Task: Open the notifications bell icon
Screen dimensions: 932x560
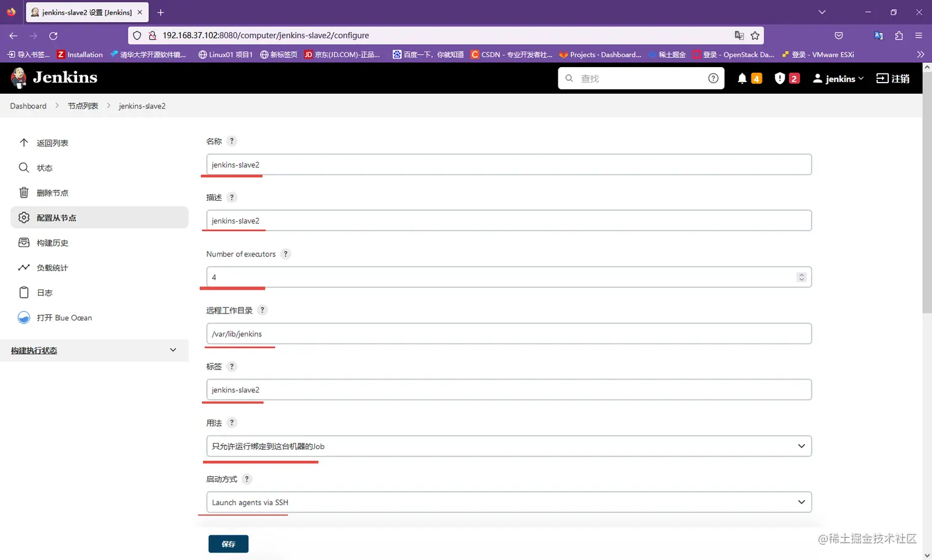Action: [x=742, y=78]
